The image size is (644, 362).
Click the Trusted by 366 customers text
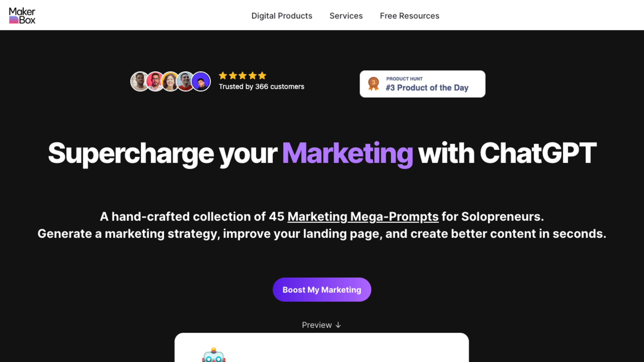tap(261, 87)
